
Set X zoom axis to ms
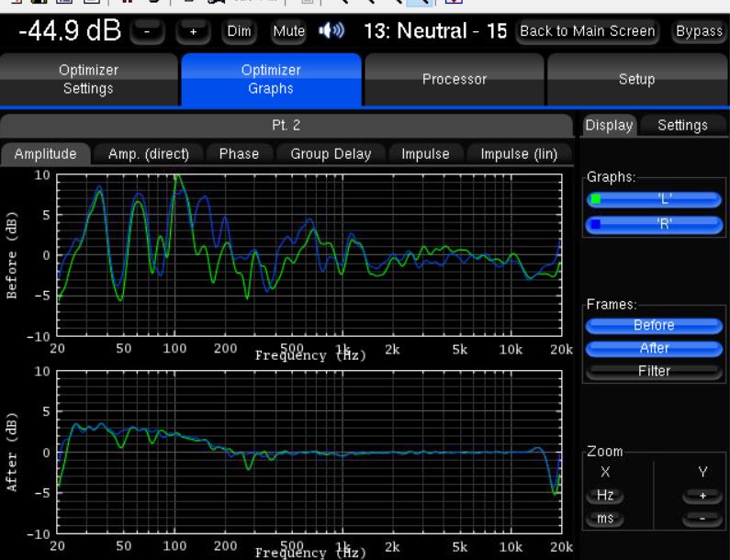605,520
